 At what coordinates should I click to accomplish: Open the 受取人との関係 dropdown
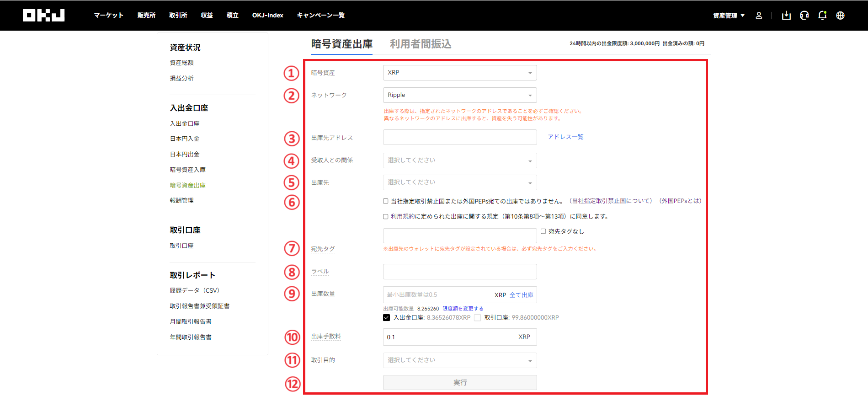(459, 161)
